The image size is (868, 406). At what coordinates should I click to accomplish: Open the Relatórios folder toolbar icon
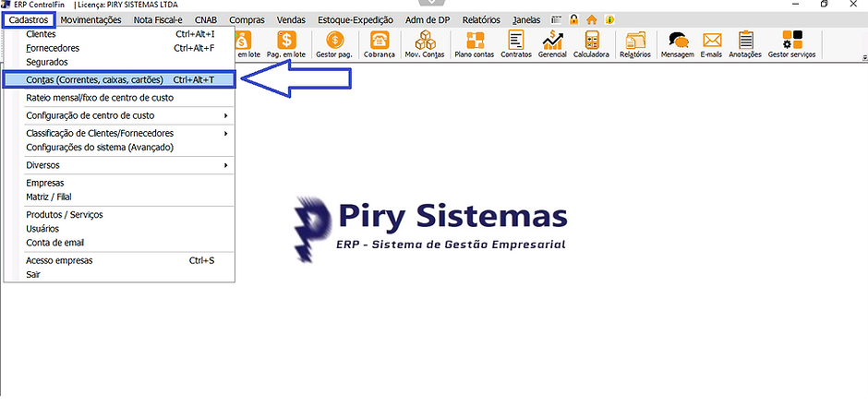[635, 44]
